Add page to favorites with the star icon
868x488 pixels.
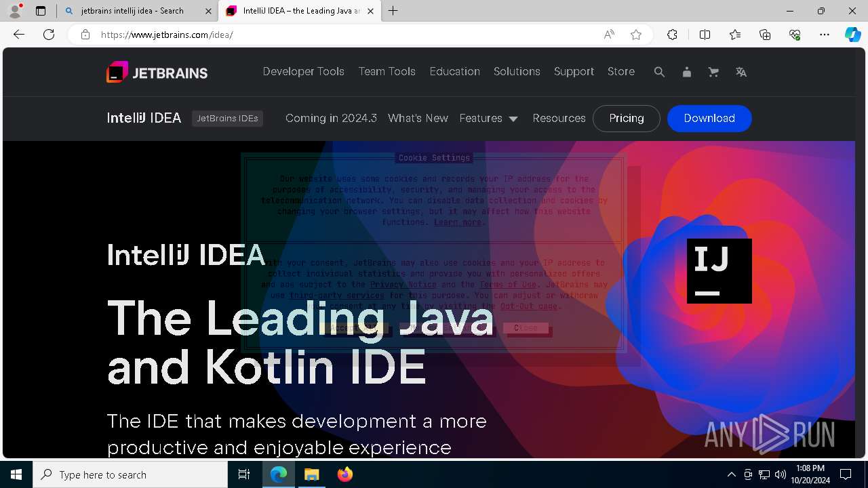(x=636, y=35)
